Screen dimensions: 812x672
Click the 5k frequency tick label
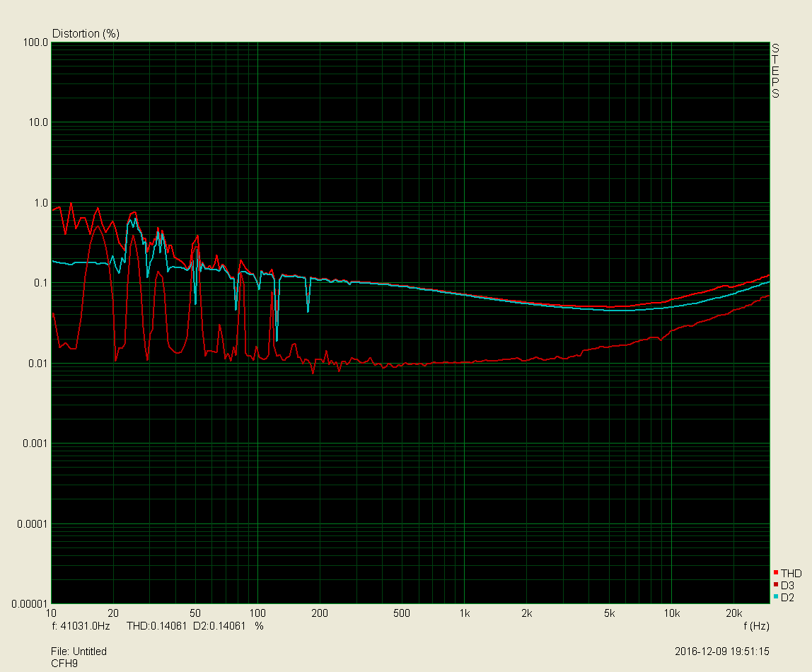tap(609, 613)
